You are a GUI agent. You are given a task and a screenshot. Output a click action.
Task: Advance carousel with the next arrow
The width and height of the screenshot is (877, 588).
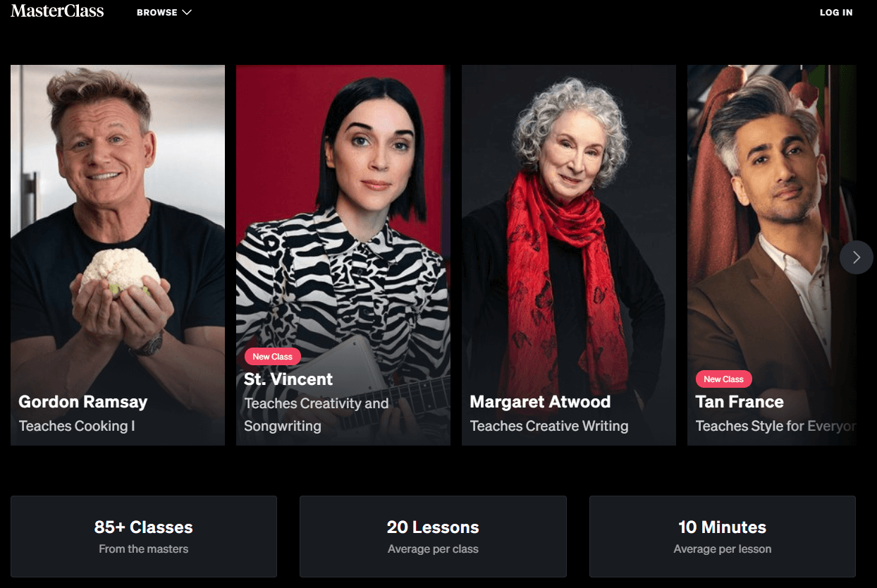(x=856, y=257)
